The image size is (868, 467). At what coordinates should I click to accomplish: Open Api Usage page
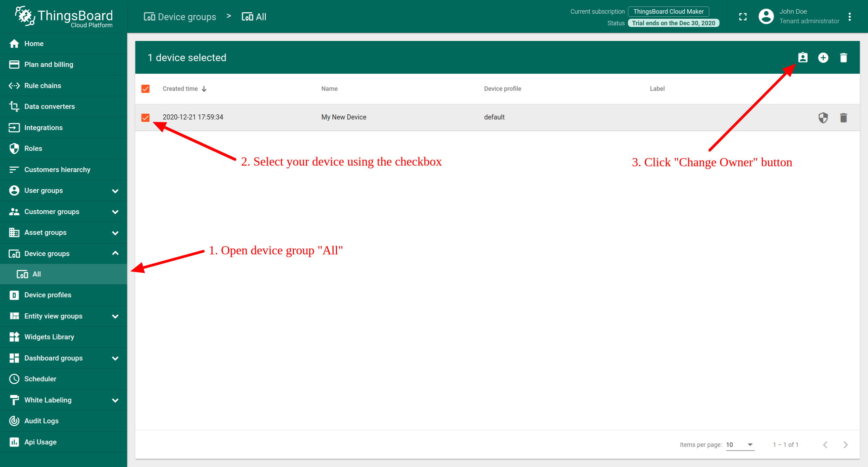(63, 442)
